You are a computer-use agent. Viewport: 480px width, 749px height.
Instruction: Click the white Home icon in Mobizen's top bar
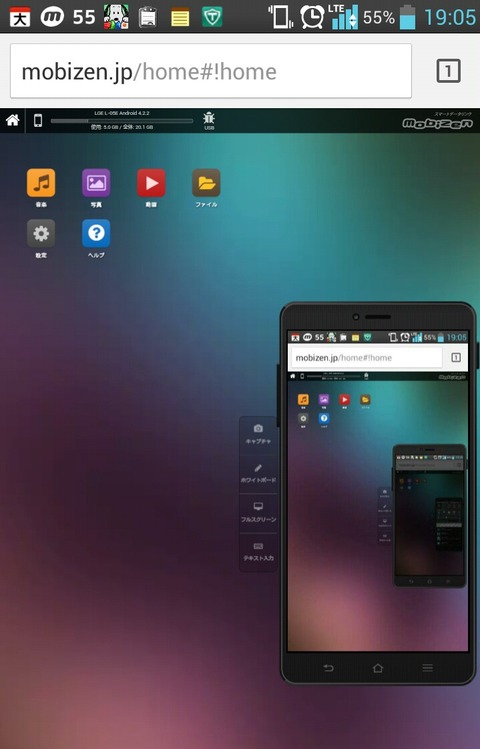(x=12, y=120)
